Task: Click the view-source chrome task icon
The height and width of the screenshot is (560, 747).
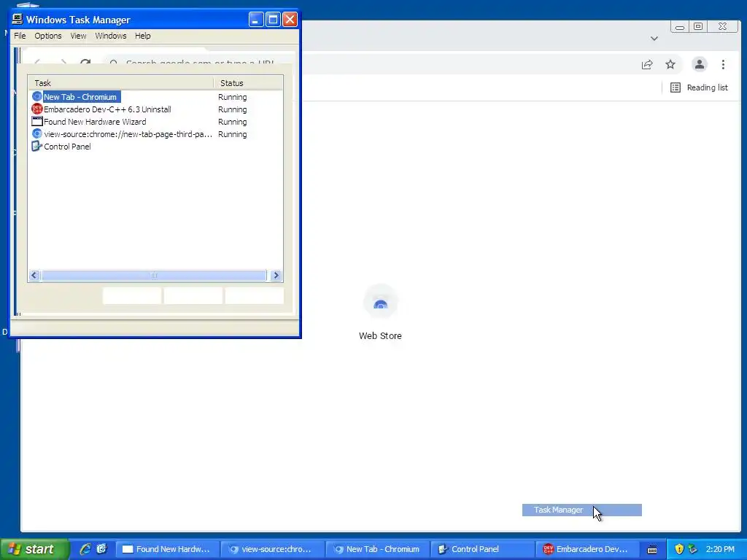Action: tap(36, 134)
